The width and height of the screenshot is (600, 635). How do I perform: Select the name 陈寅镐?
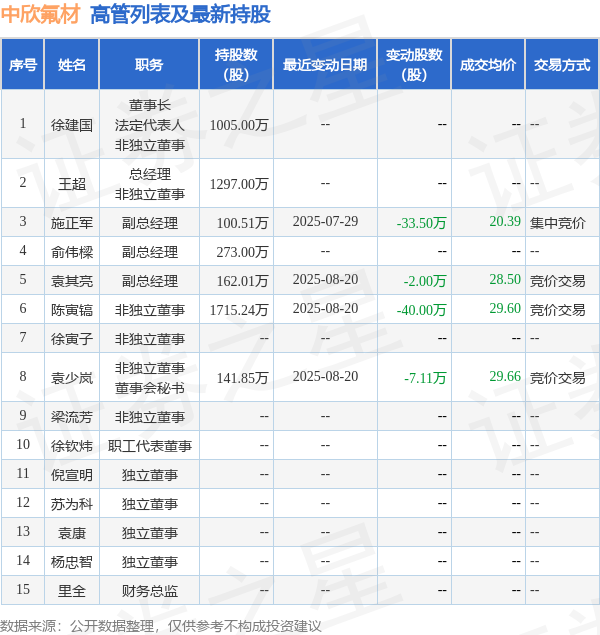pyautogui.click(x=72, y=310)
